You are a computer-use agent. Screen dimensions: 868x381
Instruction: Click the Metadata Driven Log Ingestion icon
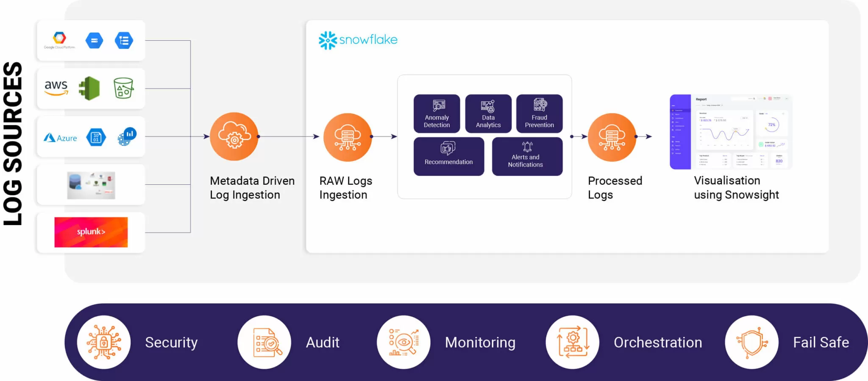point(234,136)
